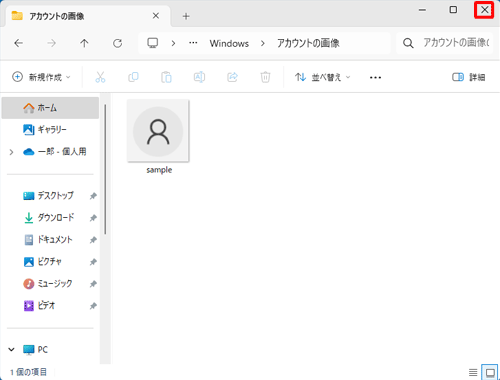Collapse the PC tree node
The height and width of the screenshot is (380, 500).
tap(11, 349)
